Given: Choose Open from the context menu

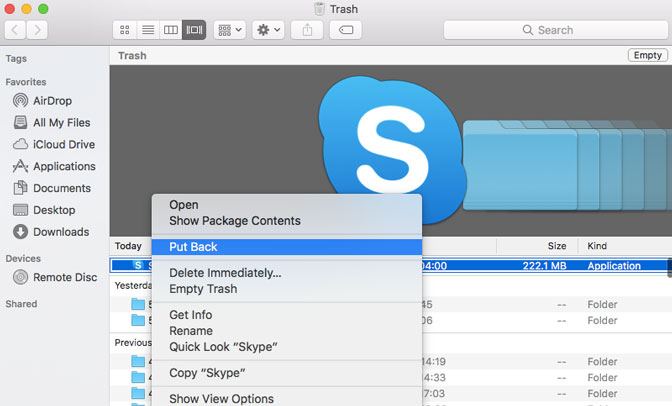Looking at the screenshot, I should click(x=287, y=205).
